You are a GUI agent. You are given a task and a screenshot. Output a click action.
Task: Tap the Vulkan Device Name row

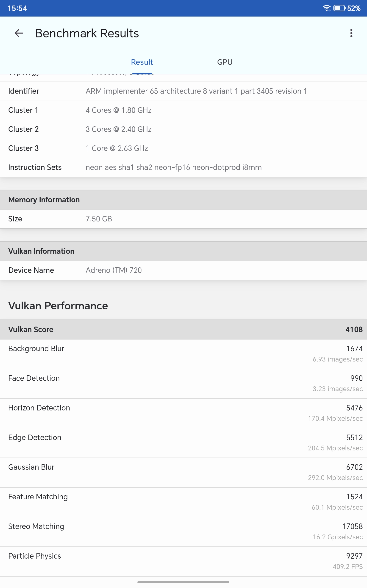tap(183, 270)
